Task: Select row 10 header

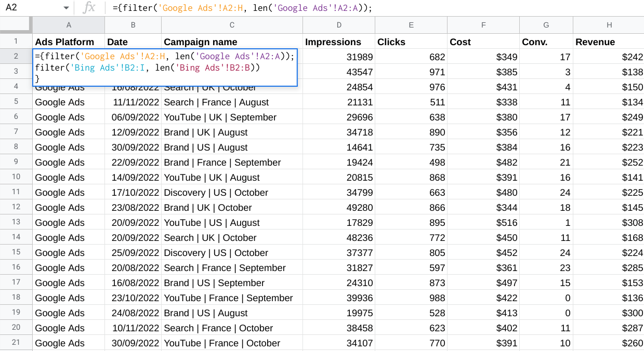Action: click(x=16, y=177)
